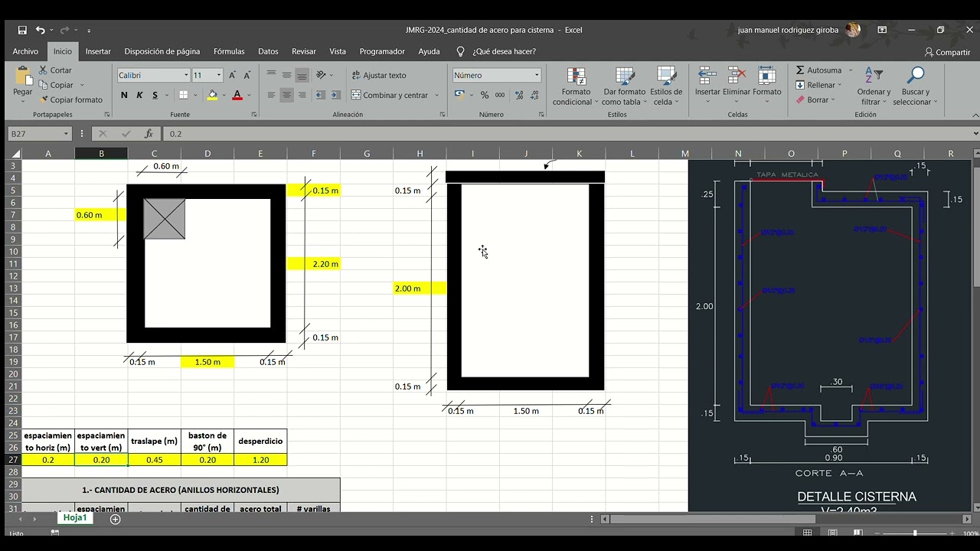The width and height of the screenshot is (980, 551).
Task: Open the fill color bucket swatch
Action: 212,95
